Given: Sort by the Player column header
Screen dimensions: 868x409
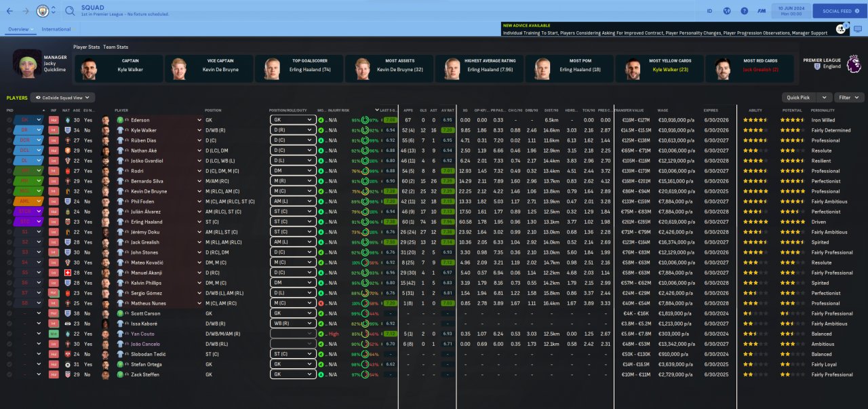Looking at the screenshot, I should [x=122, y=110].
